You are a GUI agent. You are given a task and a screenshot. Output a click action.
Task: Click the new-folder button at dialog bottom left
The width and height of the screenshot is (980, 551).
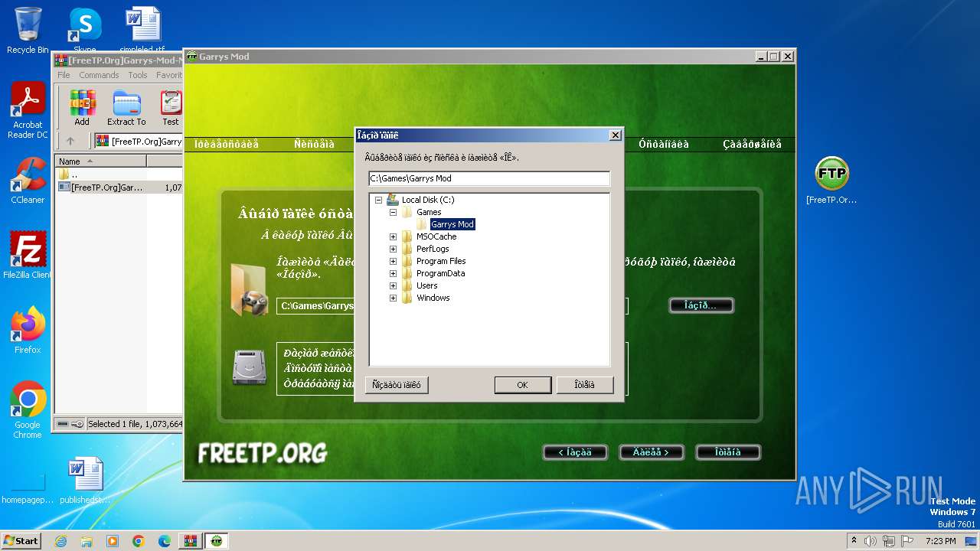397,385
